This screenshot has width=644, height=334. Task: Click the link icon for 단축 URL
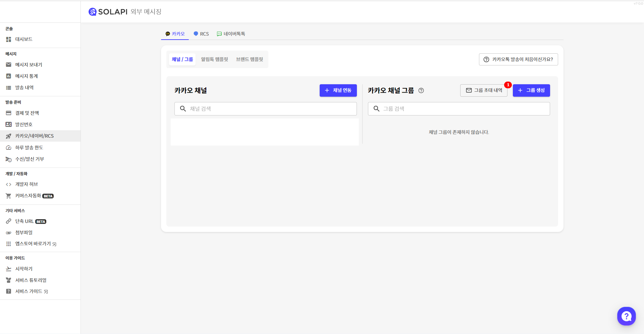[x=9, y=221]
